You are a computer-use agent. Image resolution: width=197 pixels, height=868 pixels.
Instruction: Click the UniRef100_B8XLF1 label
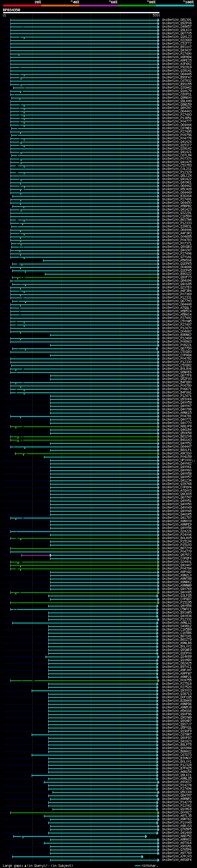[x=177, y=450]
